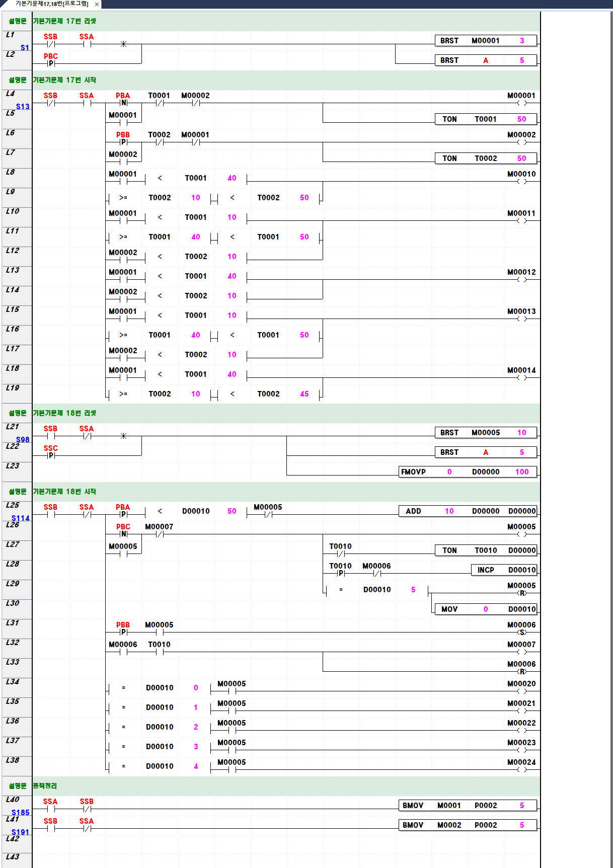Select the MOV 0 D00010 instruction box

(x=486, y=609)
